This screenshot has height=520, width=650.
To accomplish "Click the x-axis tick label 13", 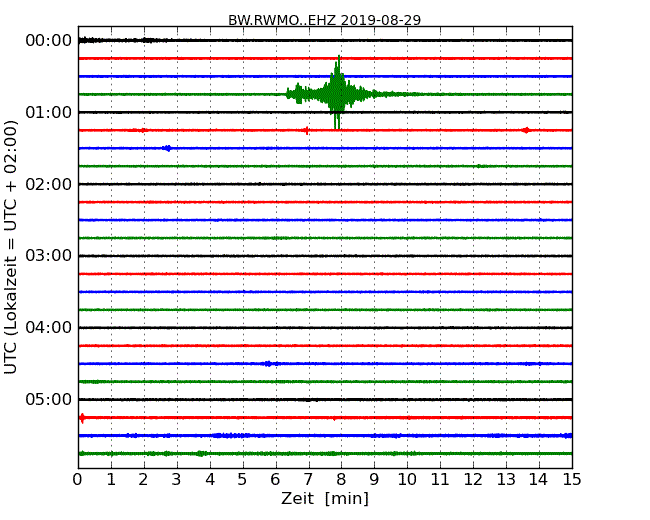I will pyautogui.click(x=506, y=480).
